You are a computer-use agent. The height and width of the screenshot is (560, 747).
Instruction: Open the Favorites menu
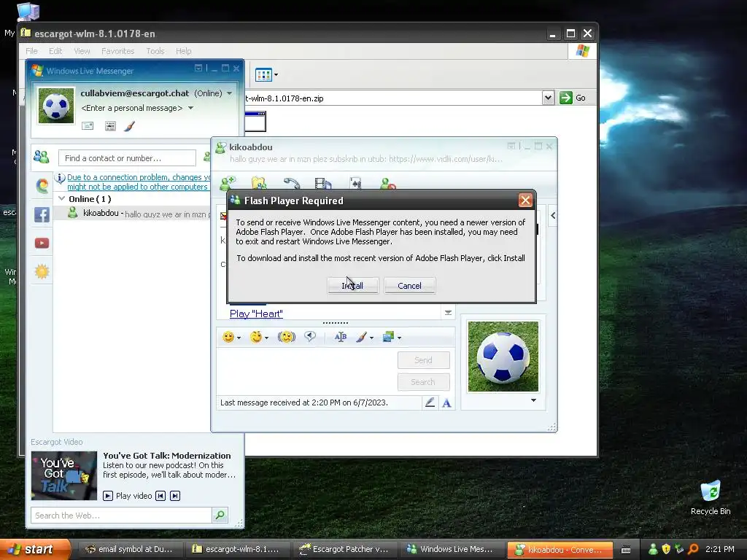[117, 51]
